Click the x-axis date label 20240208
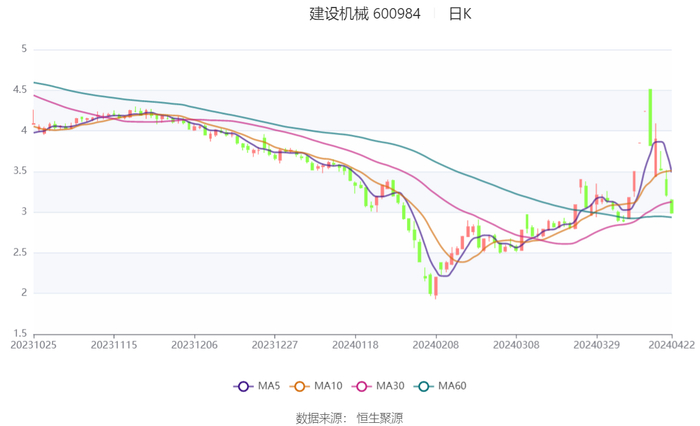Viewport: 700px width, 426px height. click(436, 345)
